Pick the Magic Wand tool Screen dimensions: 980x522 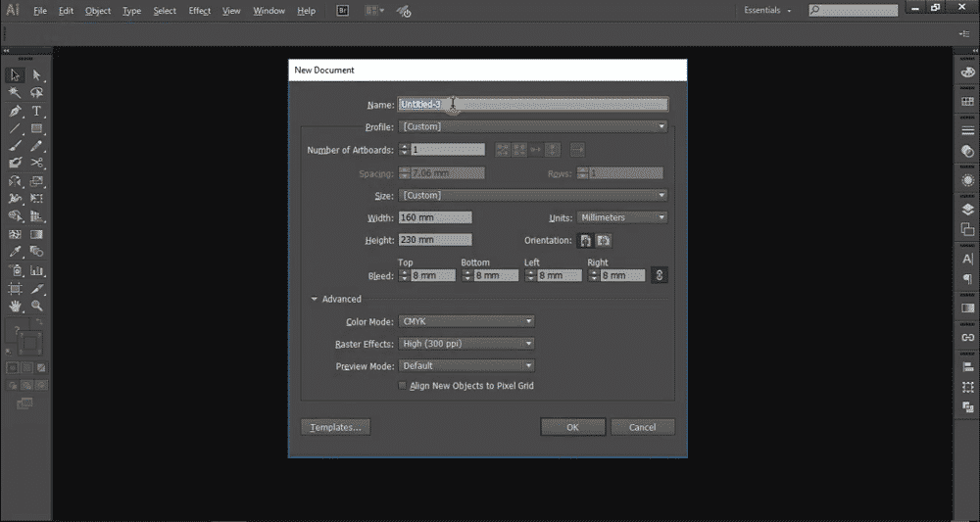15,93
